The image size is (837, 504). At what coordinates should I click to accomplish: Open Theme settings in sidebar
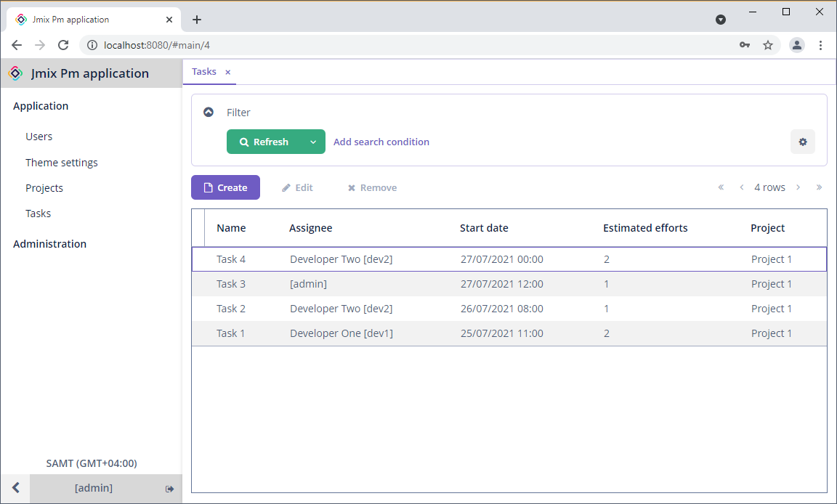[x=62, y=163]
